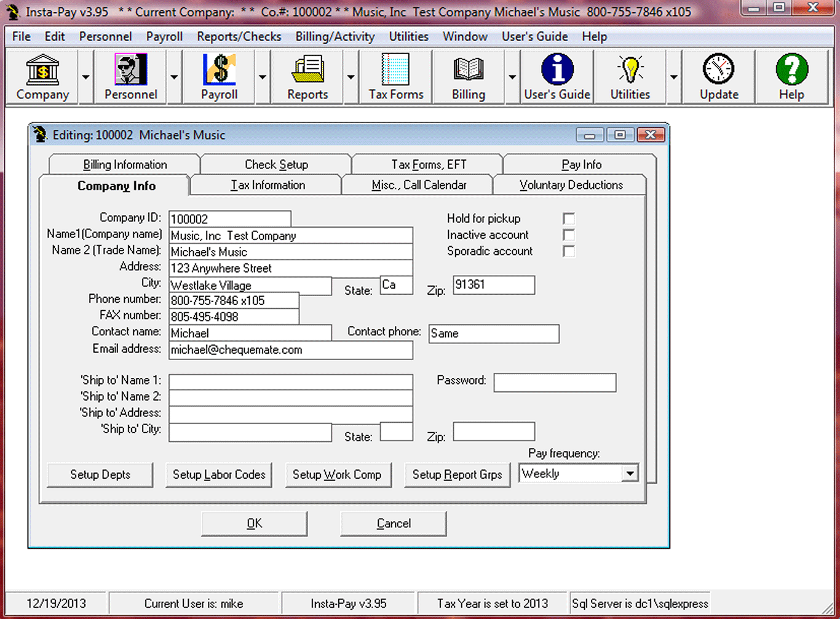Enable the Hold for pickup checkbox
The height and width of the screenshot is (619, 840).
tap(569, 218)
